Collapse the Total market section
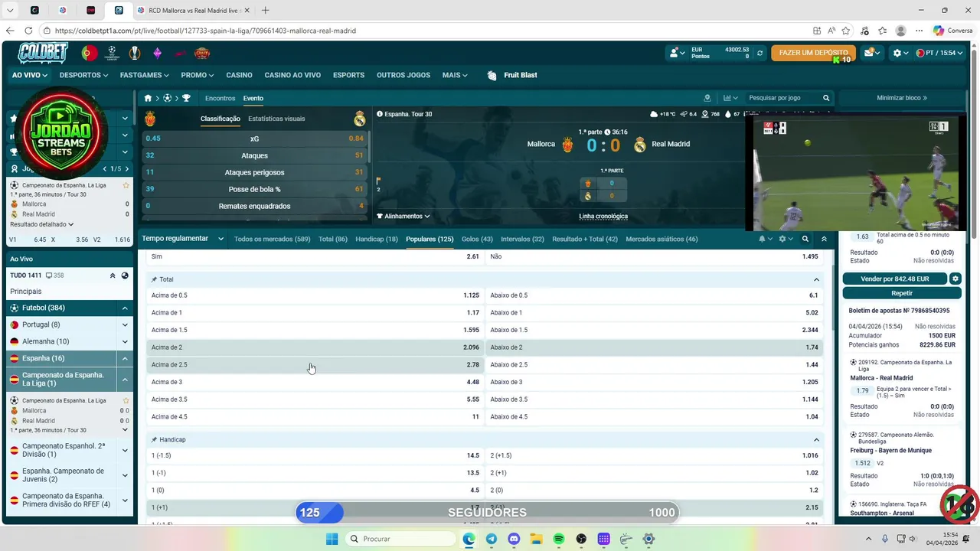The width and height of the screenshot is (980, 551). tap(816, 280)
